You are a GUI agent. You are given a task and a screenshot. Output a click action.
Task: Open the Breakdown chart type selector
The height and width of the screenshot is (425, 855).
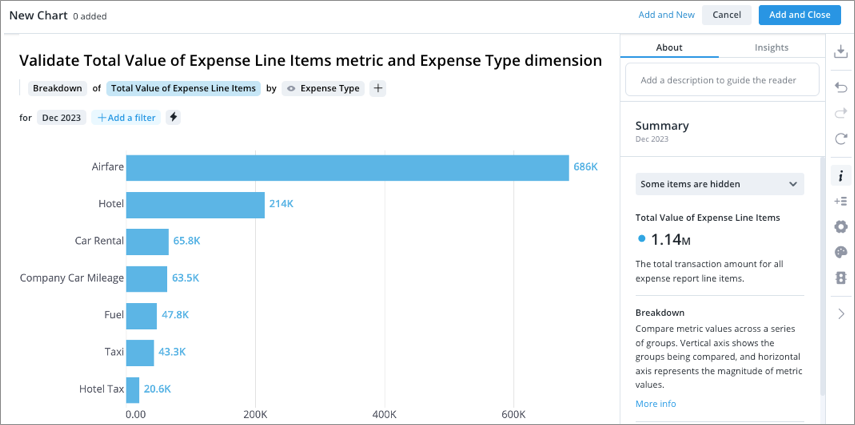click(x=57, y=88)
